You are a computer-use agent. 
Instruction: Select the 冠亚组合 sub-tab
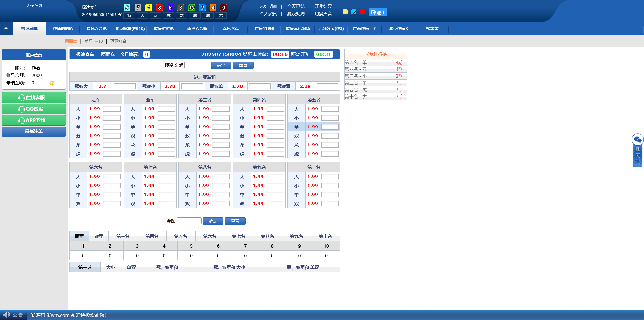(118, 41)
